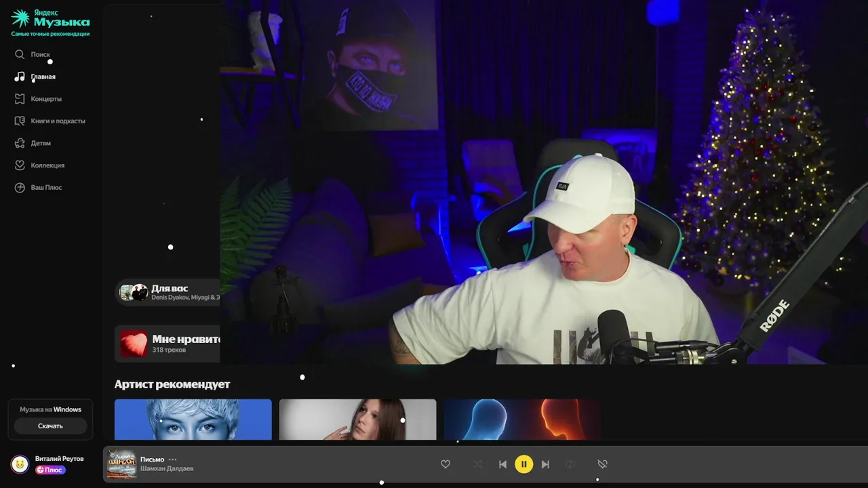The height and width of the screenshot is (488, 868).
Task: Click the Поиск magnifier icon
Action: click(x=20, y=54)
